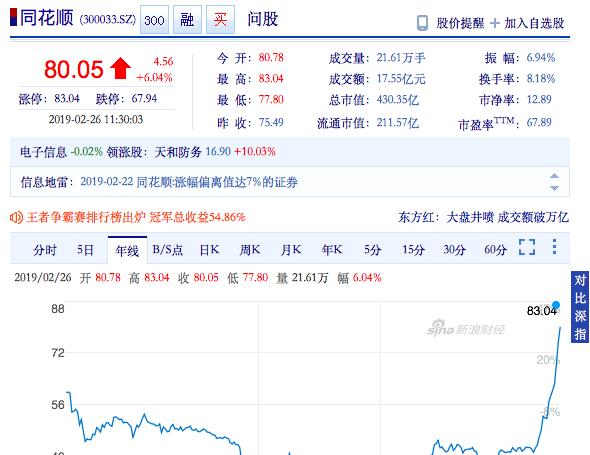Viewport: 590px width, 455px height.
Task: Open 王者争霸赛排行榜出炉 promotion link
Action: [x=136, y=217]
